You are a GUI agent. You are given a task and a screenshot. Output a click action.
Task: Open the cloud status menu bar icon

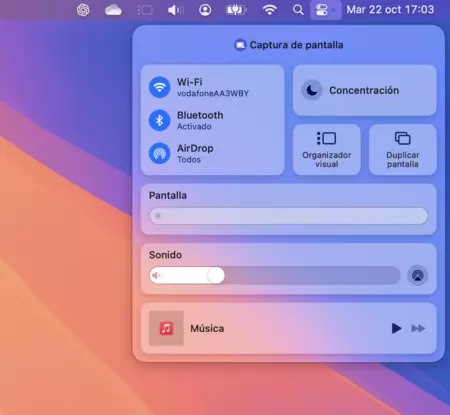[113, 10]
